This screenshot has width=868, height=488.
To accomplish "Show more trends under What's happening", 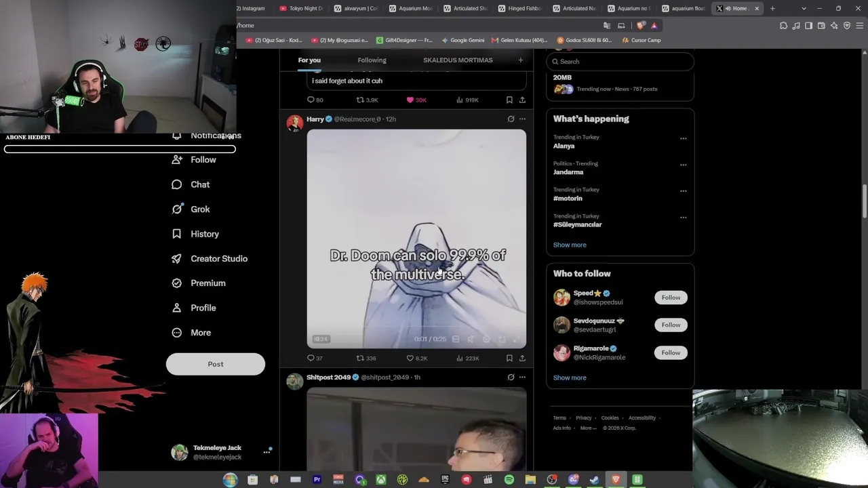I will click(x=570, y=245).
